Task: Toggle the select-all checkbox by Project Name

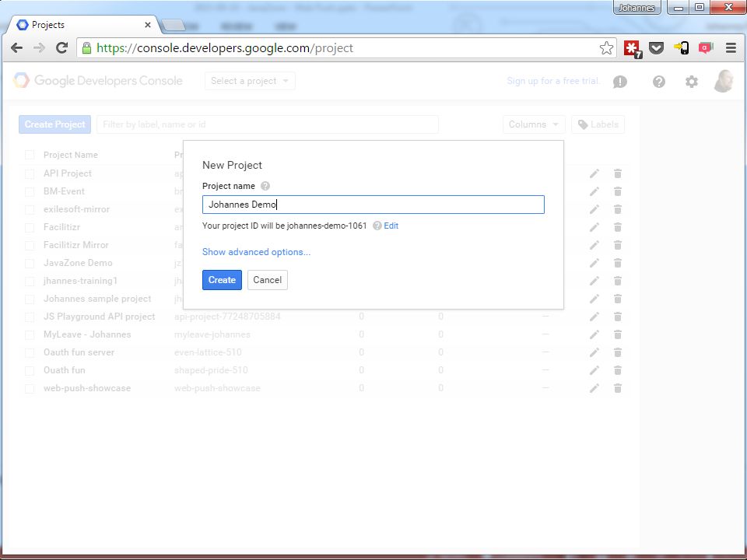Action: point(30,155)
